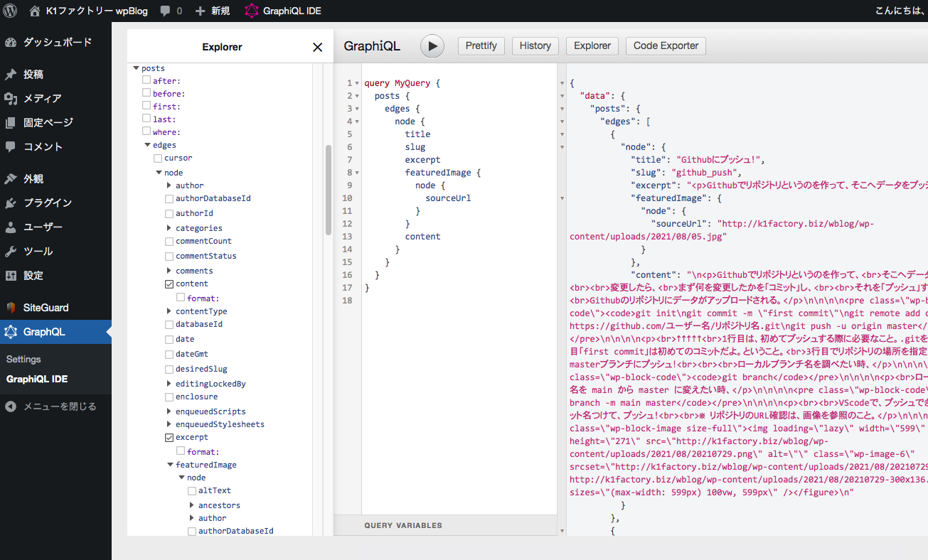Image resolution: width=928 pixels, height=560 pixels.
Task: Enable the before: argument checkbox
Action: click(146, 93)
